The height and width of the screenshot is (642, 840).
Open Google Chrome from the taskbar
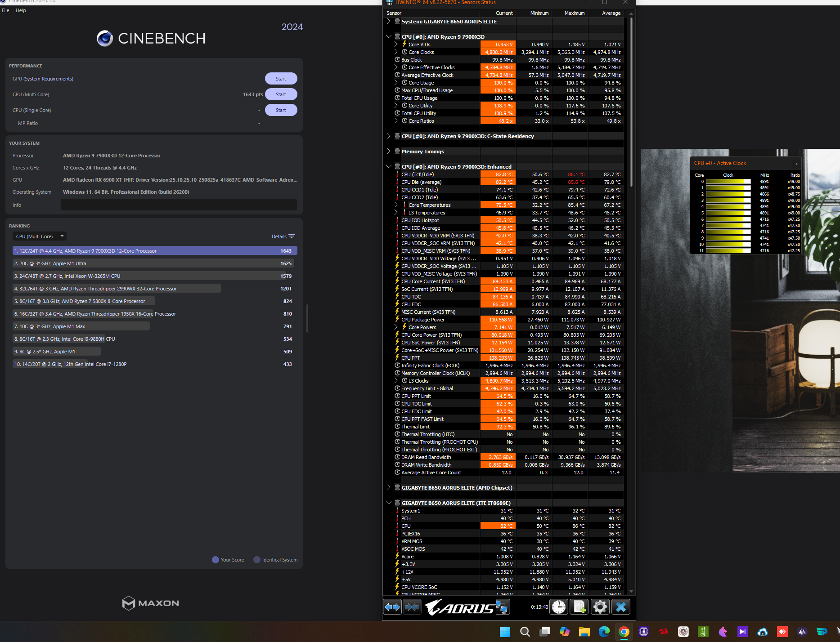624,632
